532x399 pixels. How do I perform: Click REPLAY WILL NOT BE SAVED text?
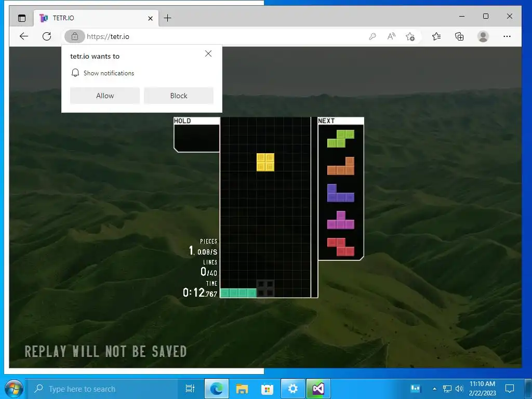coord(105,352)
